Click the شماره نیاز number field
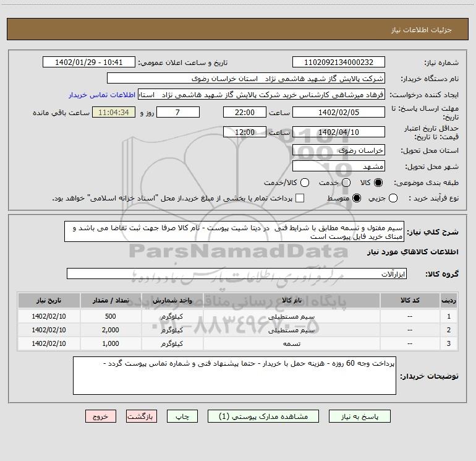476x461 pixels. pyautogui.click(x=338, y=62)
